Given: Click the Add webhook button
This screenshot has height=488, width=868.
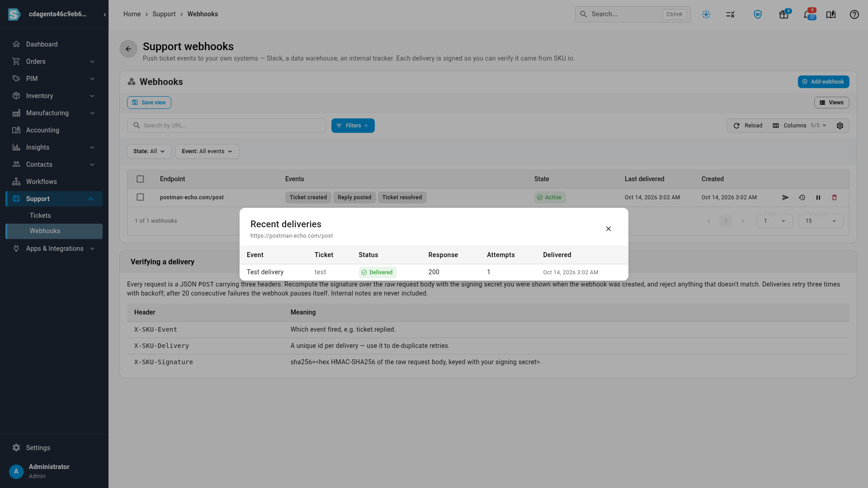Looking at the screenshot, I should (x=823, y=82).
